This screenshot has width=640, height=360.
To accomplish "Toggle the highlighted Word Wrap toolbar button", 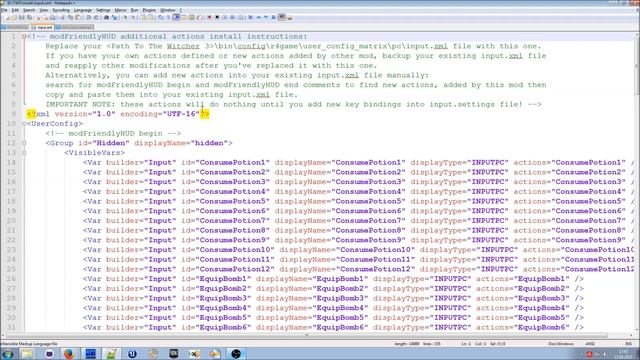I will (176, 18).
